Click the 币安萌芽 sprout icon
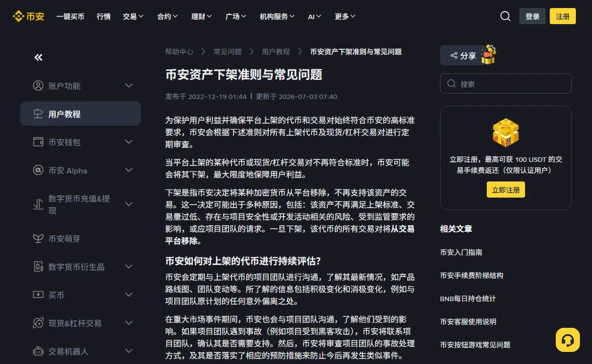The height and width of the screenshot is (364, 592). coord(38,238)
